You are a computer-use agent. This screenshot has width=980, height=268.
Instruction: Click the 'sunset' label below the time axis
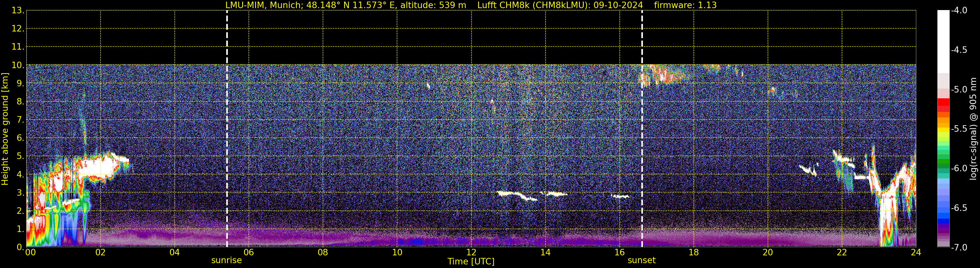click(x=641, y=261)
